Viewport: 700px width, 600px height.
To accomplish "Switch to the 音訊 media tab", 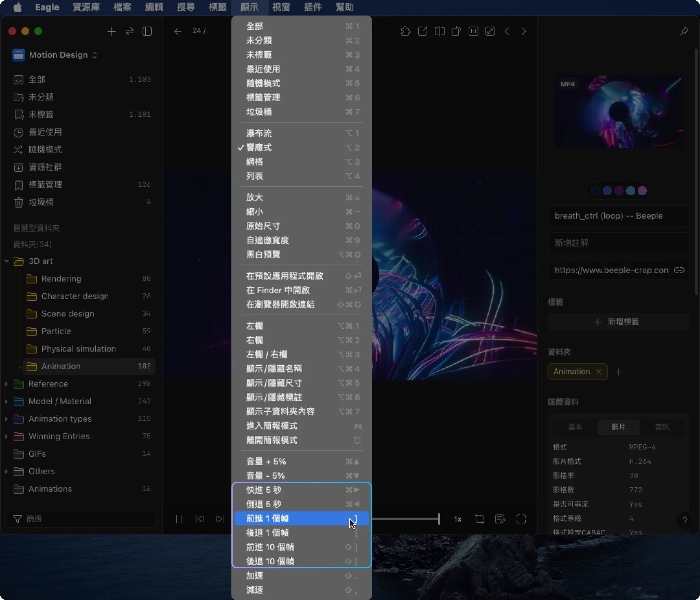I will tap(662, 427).
